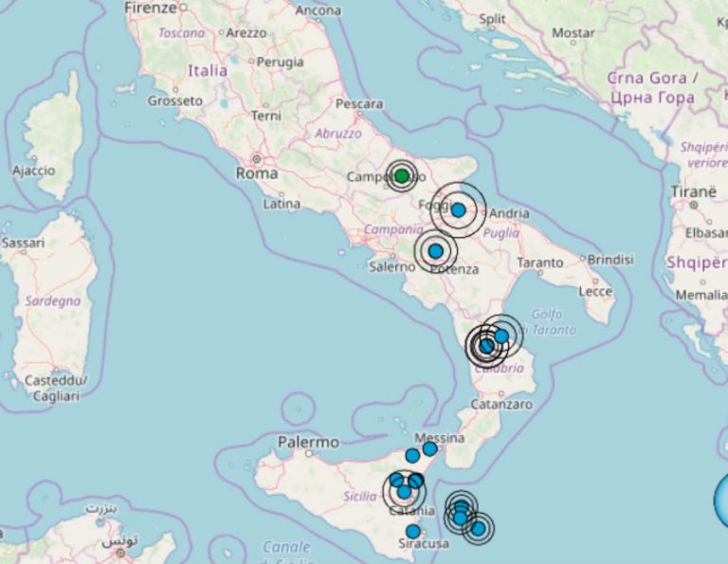
Task: Select the blue earthquake marker near Foggia
Action: 458,209
